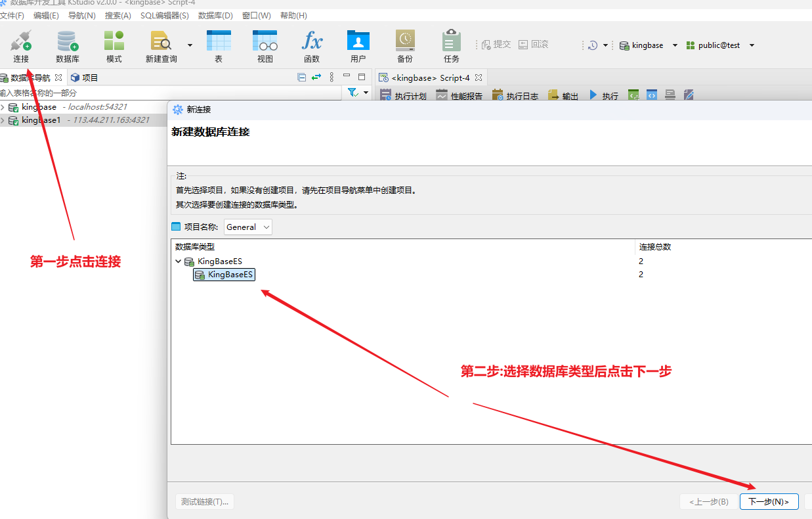The height and width of the screenshot is (519, 812).
Task: Click the transaction history clock icon
Action: [593, 45]
